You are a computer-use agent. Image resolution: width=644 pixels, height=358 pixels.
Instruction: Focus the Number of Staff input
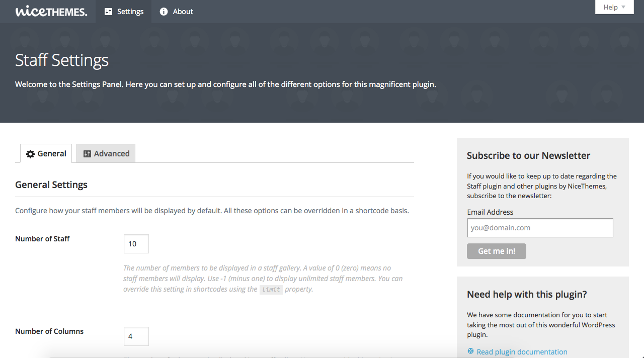tap(136, 244)
